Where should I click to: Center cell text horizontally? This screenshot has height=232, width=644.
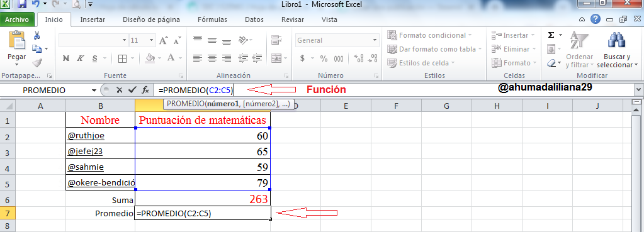[212, 58]
